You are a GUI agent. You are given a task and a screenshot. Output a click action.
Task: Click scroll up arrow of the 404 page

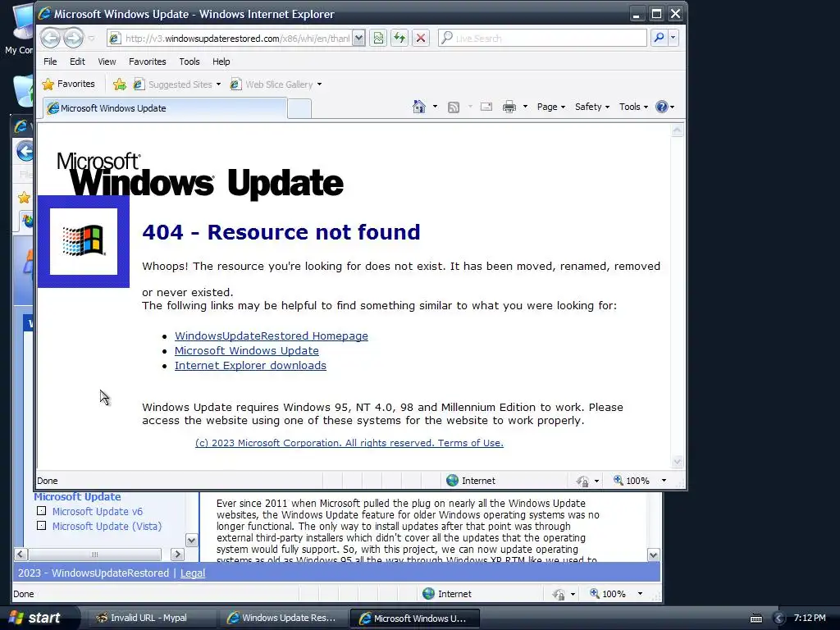(x=677, y=130)
